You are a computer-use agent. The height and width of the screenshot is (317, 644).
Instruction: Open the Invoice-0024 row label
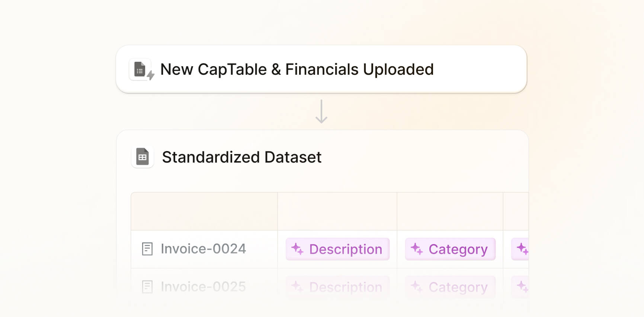coord(203,249)
